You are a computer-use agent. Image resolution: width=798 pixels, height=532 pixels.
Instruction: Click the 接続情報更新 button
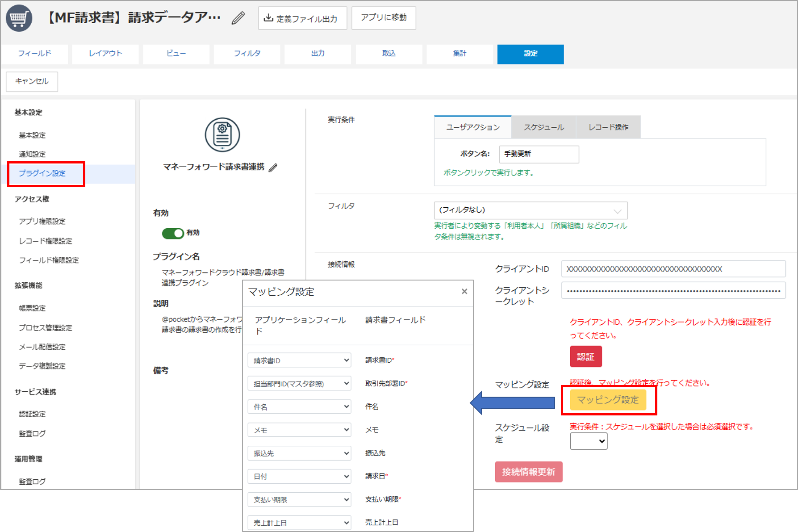click(x=528, y=472)
